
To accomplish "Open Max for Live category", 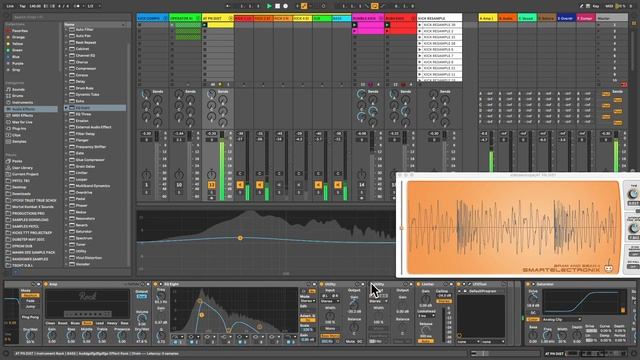I will (22, 122).
